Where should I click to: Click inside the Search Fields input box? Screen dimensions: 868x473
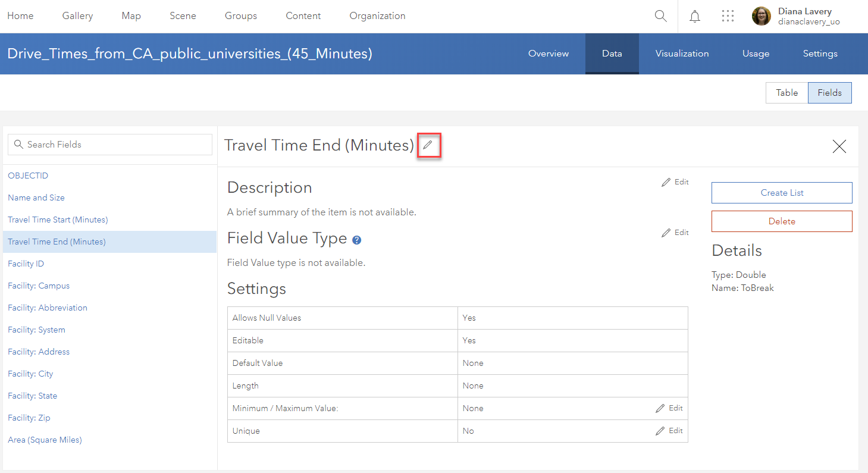109,144
